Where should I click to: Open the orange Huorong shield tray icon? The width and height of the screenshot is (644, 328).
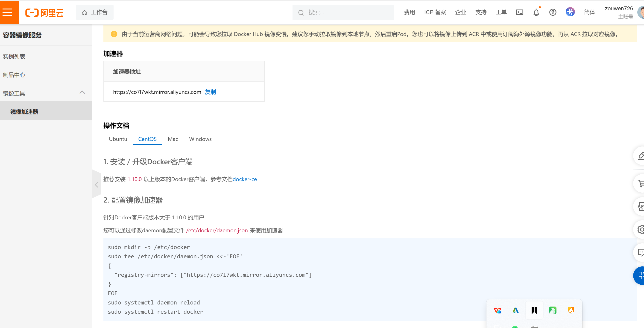coord(571,310)
